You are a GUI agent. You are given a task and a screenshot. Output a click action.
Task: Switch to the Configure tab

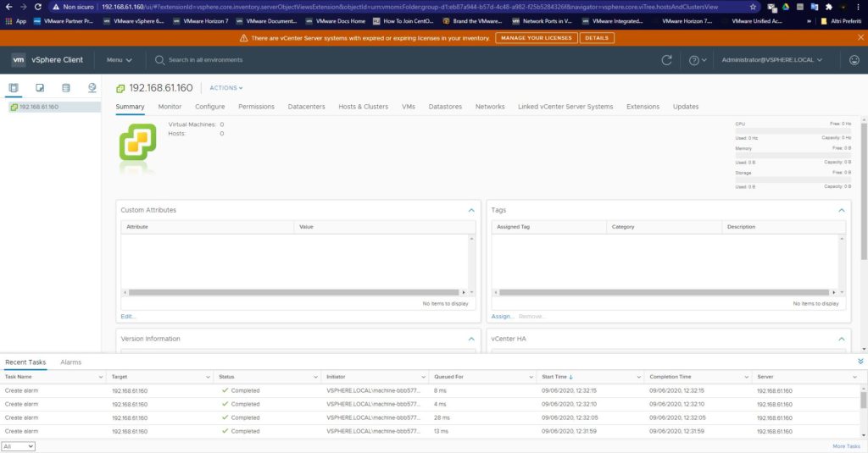[210, 107]
